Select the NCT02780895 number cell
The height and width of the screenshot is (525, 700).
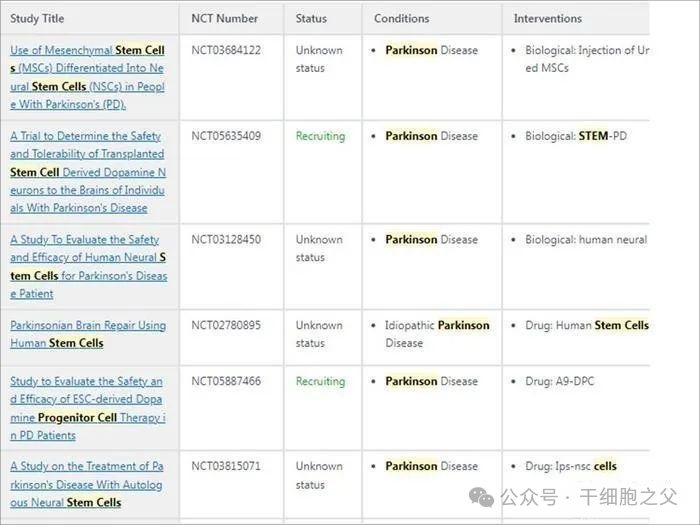click(x=226, y=325)
